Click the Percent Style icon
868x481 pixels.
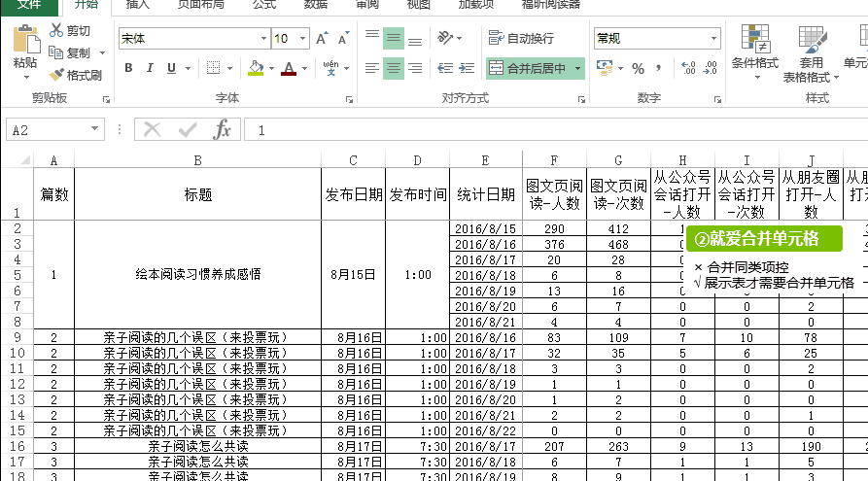(639, 68)
